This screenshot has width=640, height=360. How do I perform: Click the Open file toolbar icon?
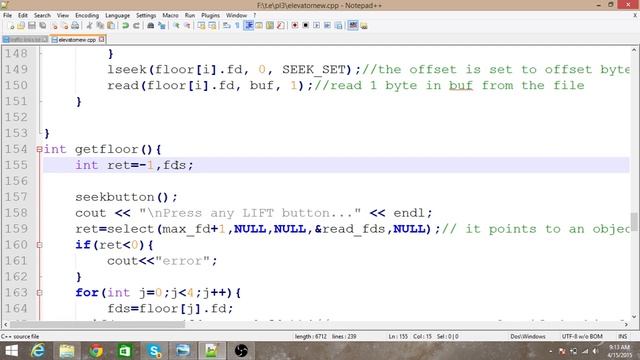click(x=21, y=26)
